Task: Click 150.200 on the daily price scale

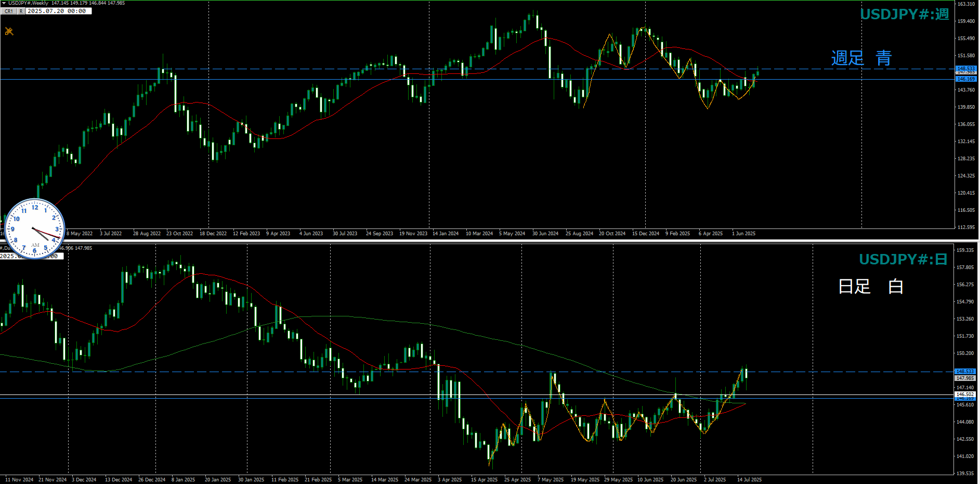Action: 965,353
